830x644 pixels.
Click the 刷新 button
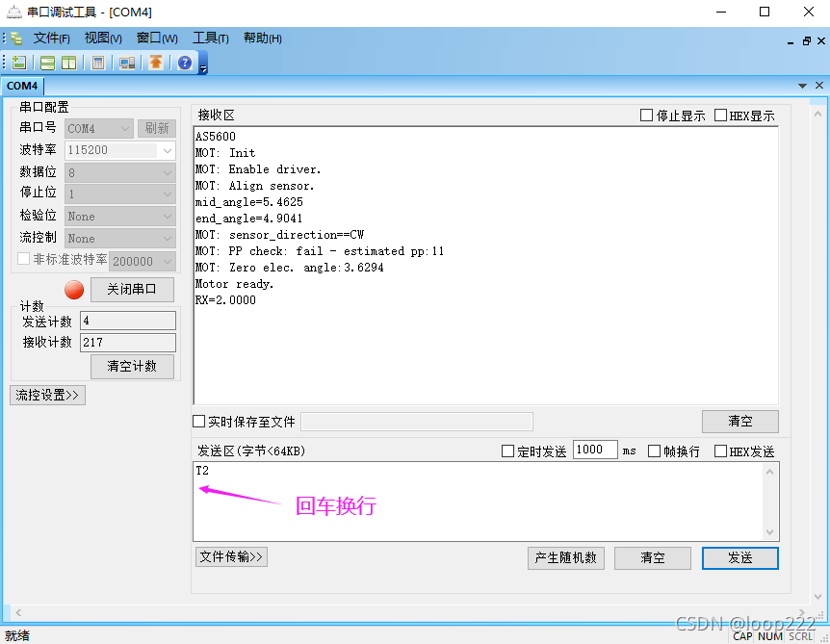coord(157,129)
